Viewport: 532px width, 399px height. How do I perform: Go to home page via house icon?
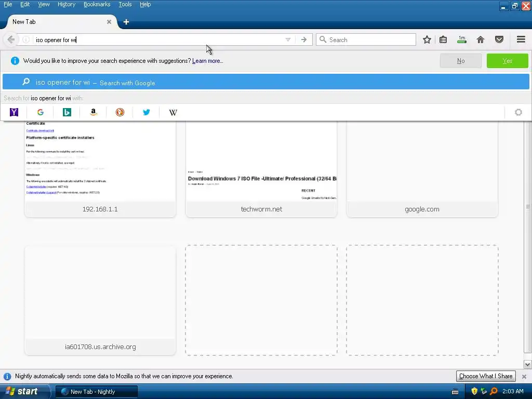[481, 39]
